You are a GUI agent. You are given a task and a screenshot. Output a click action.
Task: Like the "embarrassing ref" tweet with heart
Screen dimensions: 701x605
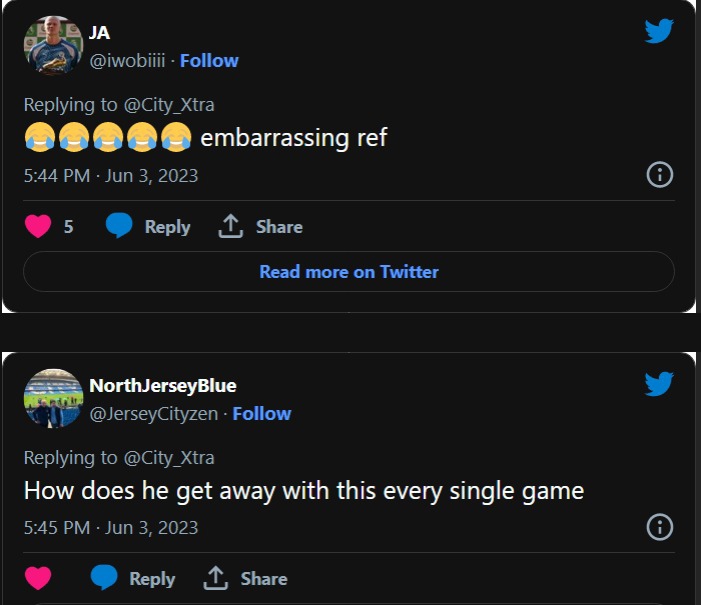click(38, 227)
